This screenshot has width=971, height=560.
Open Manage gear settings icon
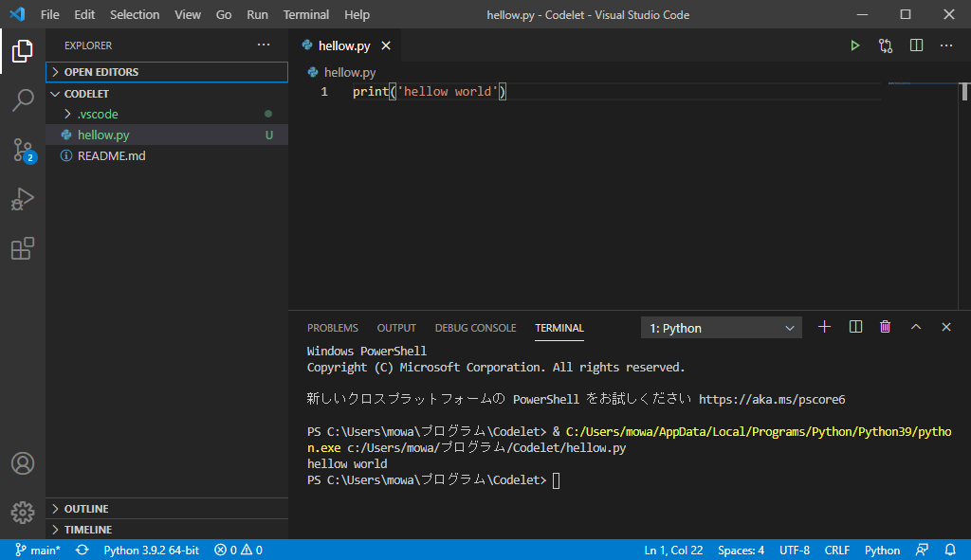[x=23, y=513]
